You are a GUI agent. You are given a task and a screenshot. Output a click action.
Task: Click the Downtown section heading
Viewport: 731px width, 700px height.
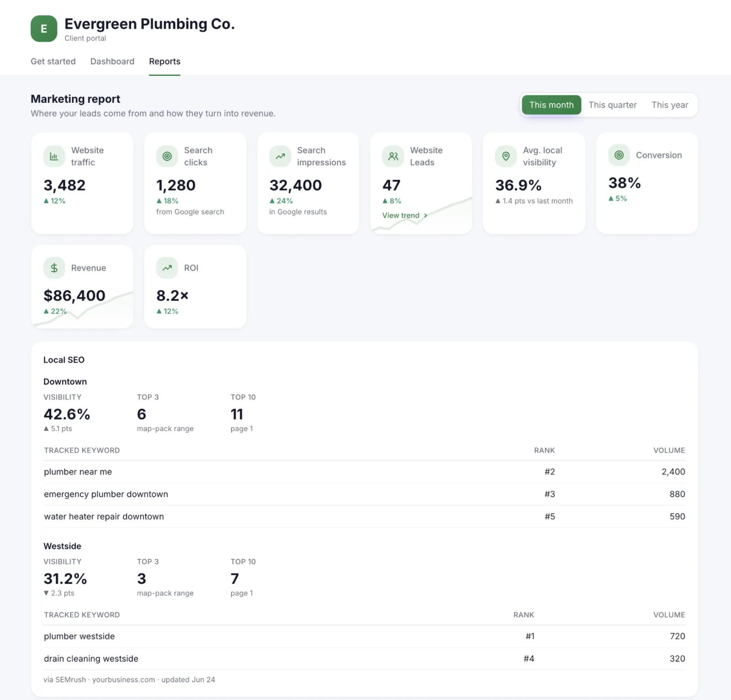pos(65,382)
